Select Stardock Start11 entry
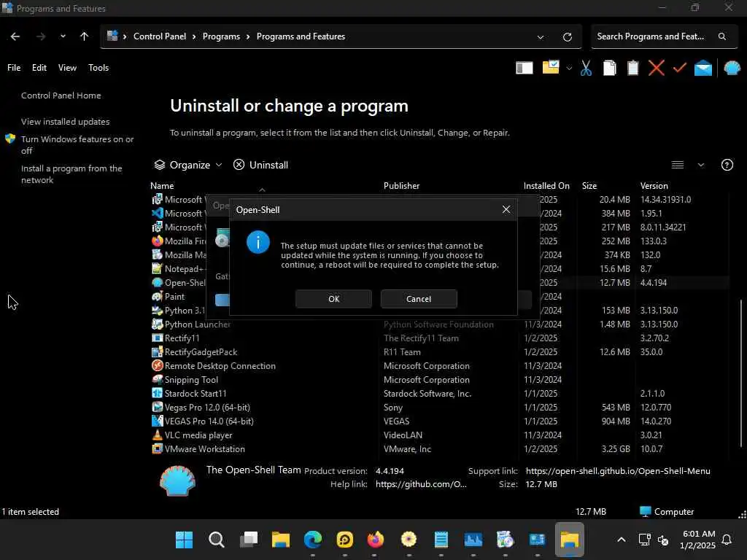The height and width of the screenshot is (560, 747). pos(439,393)
